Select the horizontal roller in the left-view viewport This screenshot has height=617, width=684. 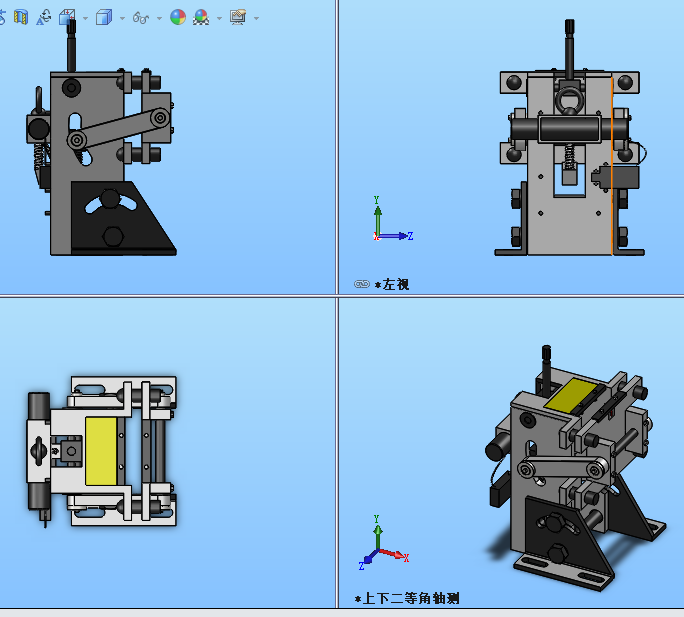[569, 130]
